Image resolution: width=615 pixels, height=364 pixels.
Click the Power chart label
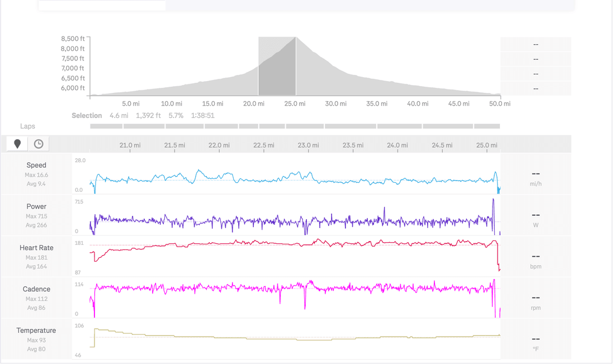[x=36, y=206]
